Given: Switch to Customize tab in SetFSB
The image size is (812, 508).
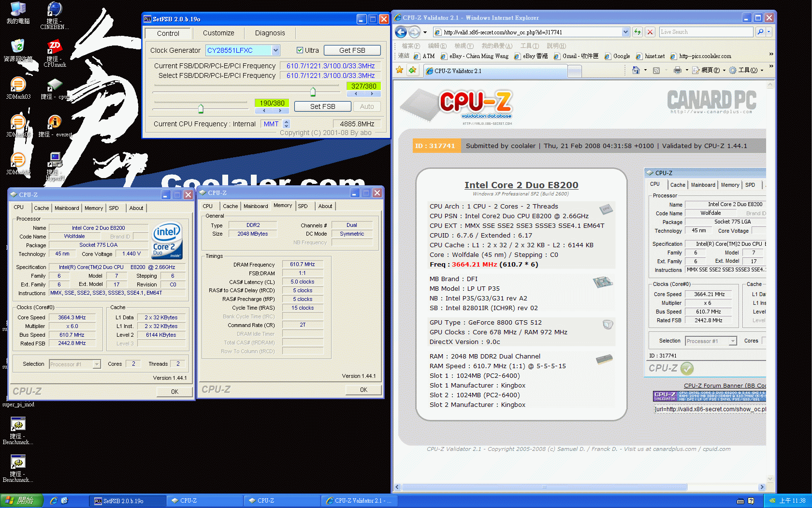Looking at the screenshot, I should [218, 33].
